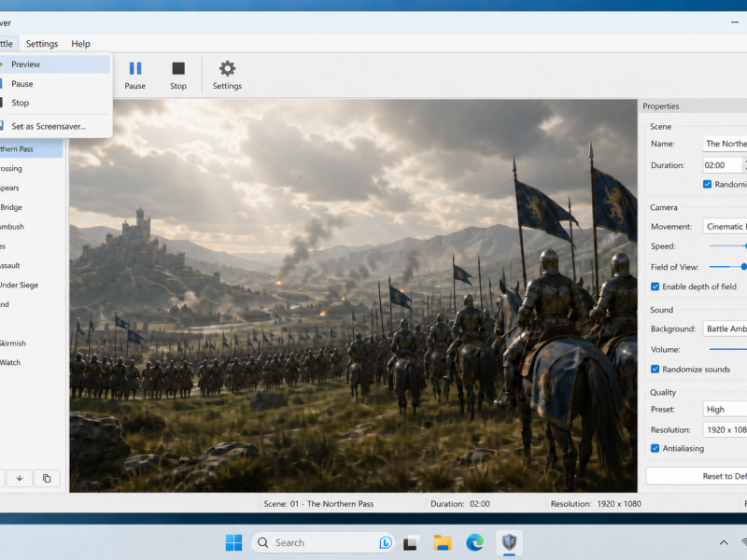The height and width of the screenshot is (560, 747).
Task: Select the Bridge scene in list
Action: (x=31, y=207)
